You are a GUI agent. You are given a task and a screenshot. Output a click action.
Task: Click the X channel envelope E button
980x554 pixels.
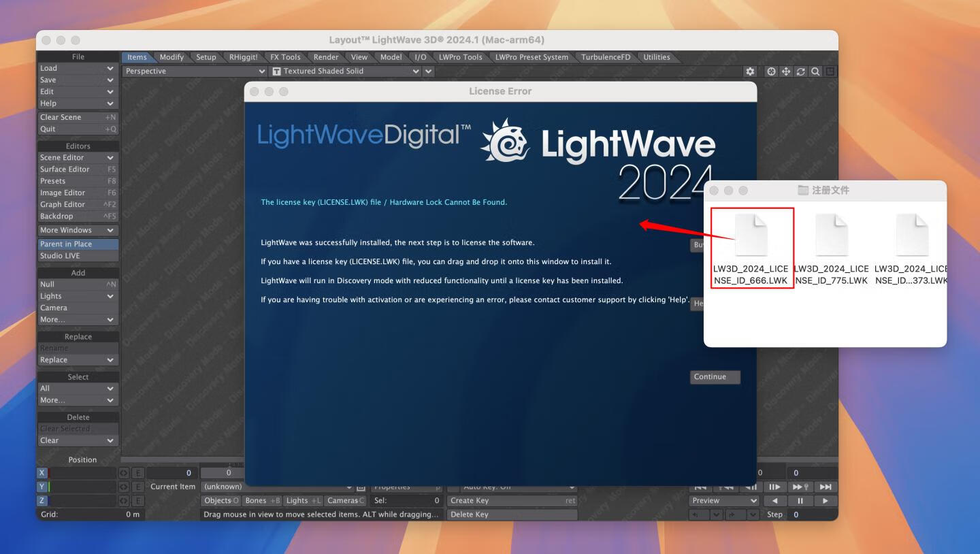[x=137, y=472]
